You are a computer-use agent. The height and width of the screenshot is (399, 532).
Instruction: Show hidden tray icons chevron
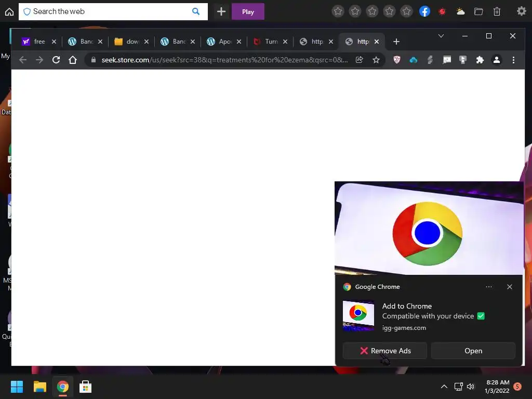pyautogui.click(x=444, y=387)
